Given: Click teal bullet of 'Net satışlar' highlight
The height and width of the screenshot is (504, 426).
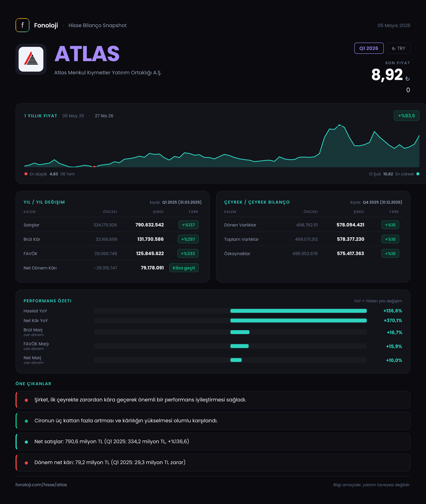Looking at the screenshot, I should coord(26,442).
